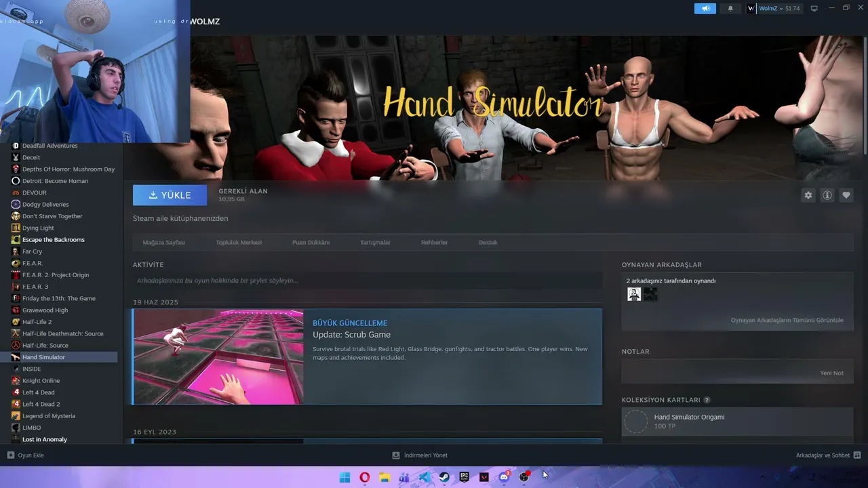The height and width of the screenshot is (488, 868).
Task: Select the Left 4 Dead 2 icon
Action: (16, 404)
